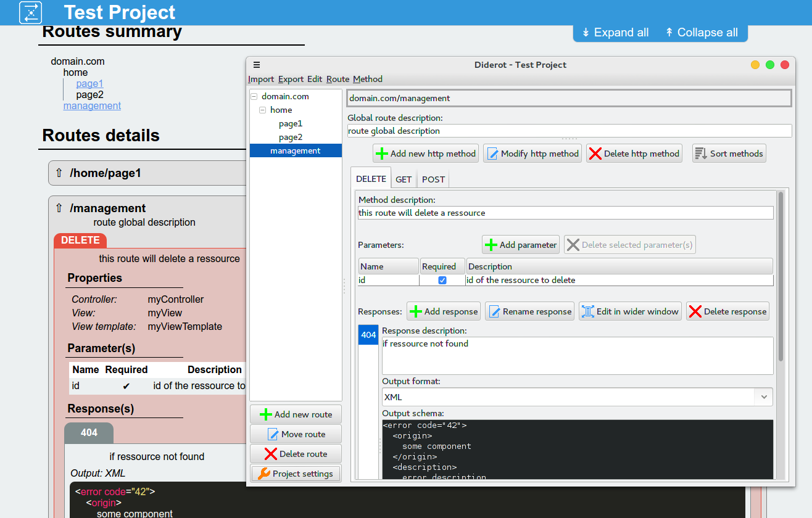Select page1 in the route tree

(x=291, y=123)
